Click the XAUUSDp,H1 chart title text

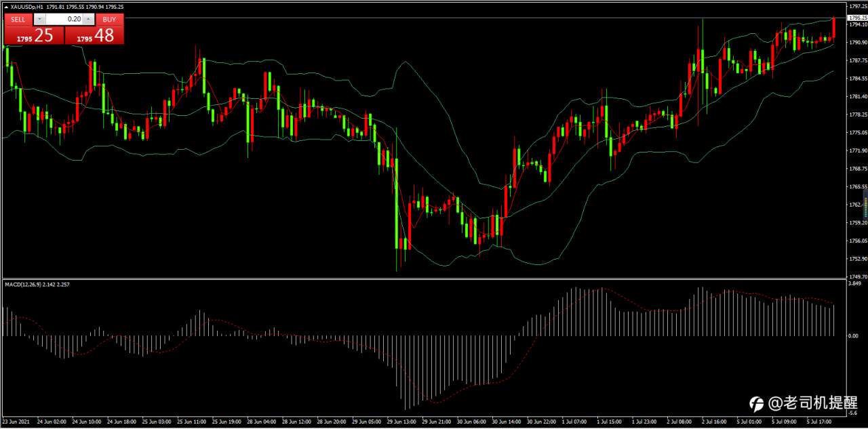coord(27,6)
